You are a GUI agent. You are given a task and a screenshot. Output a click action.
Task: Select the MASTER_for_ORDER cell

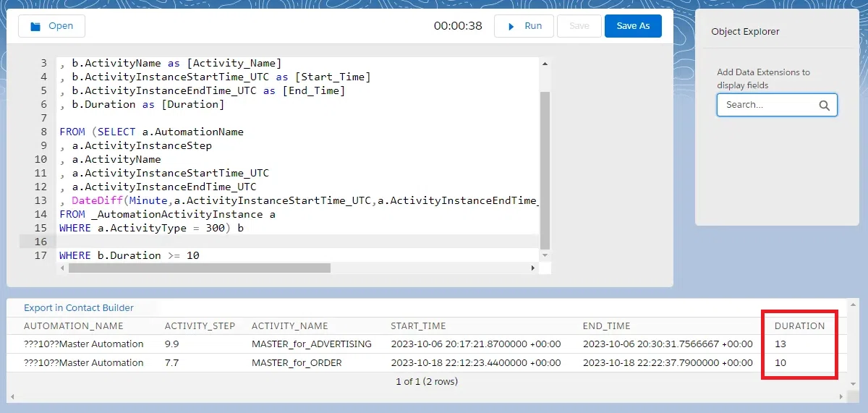pyautogui.click(x=297, y=363)
